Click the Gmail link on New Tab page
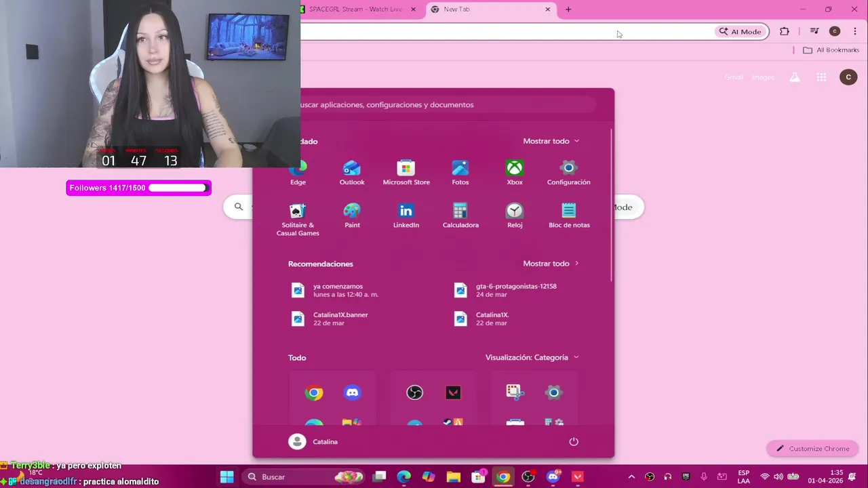 coord(734,77)
